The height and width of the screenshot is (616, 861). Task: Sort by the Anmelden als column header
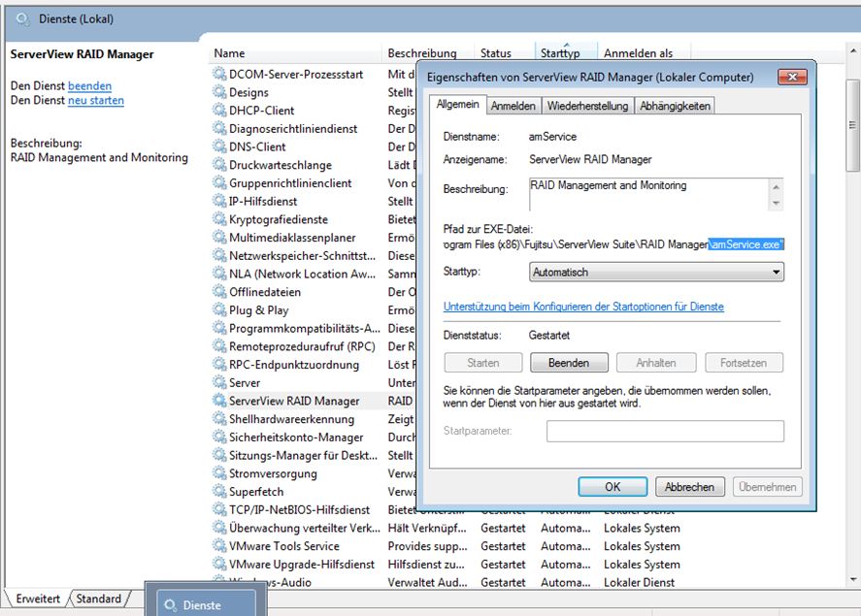[644, 53]
